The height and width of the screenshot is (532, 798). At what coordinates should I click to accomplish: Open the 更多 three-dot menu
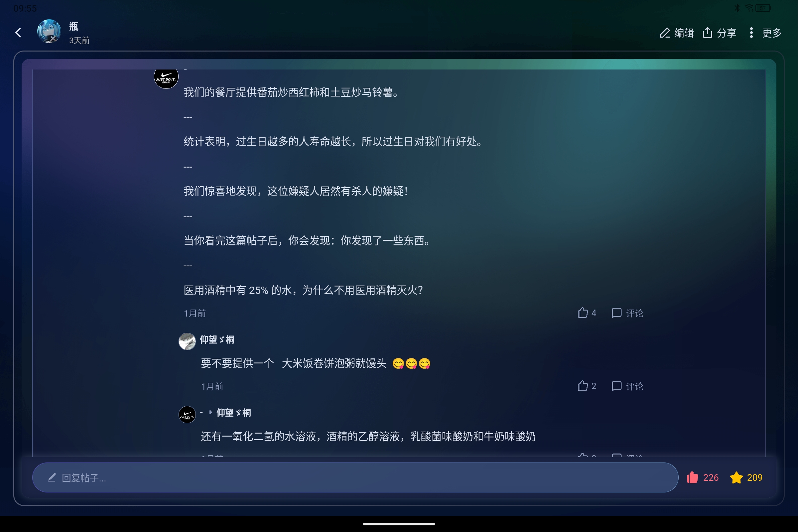click(751, 33)
